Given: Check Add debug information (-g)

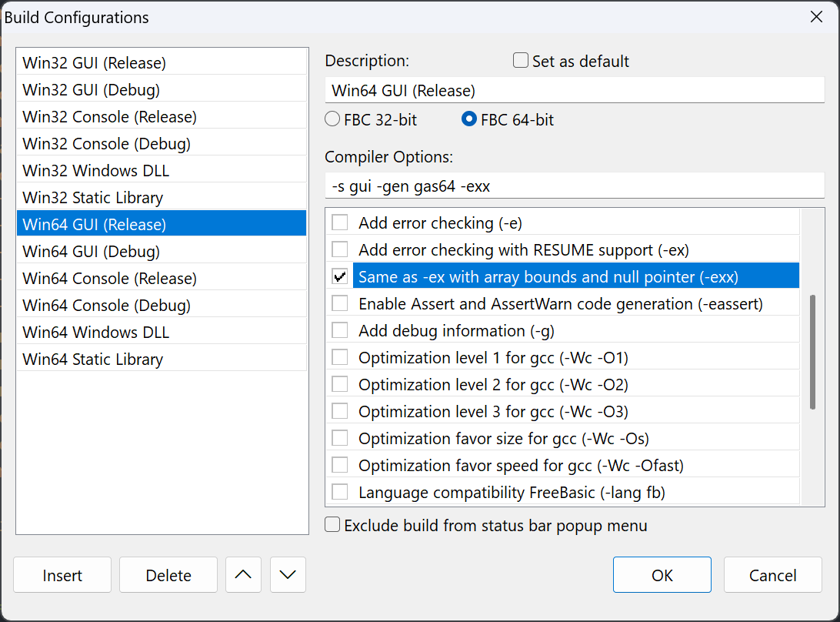Looking at the screenshot, I should [340, 330].
